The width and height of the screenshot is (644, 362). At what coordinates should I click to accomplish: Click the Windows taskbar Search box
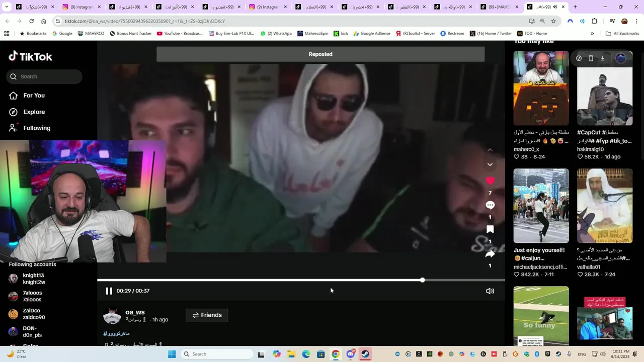pos(216,354)
